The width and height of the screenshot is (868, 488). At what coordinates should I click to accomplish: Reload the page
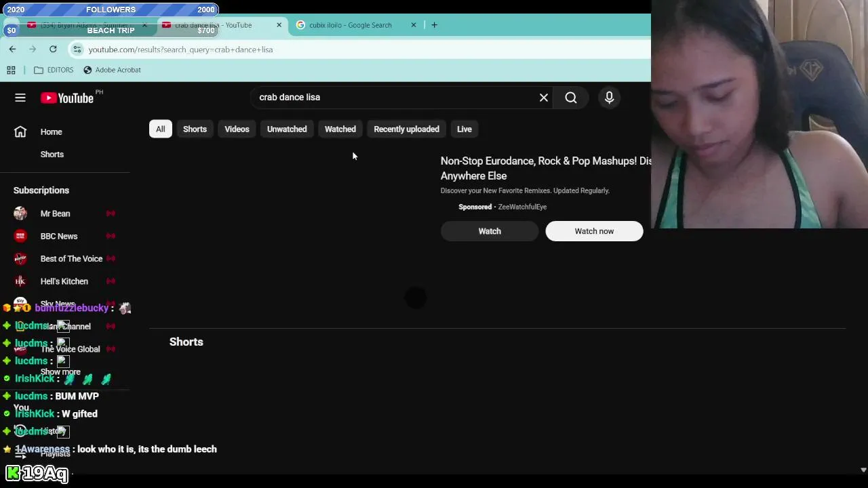(53, 49)
